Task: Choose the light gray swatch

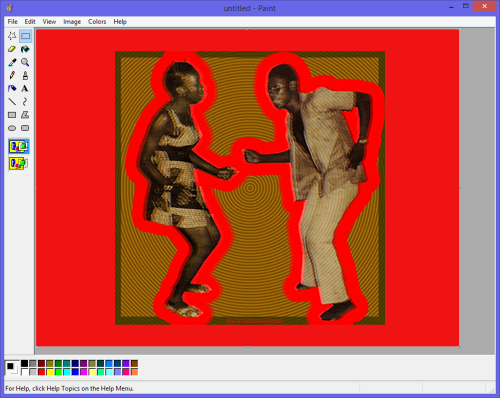Action: click(33, 372)
